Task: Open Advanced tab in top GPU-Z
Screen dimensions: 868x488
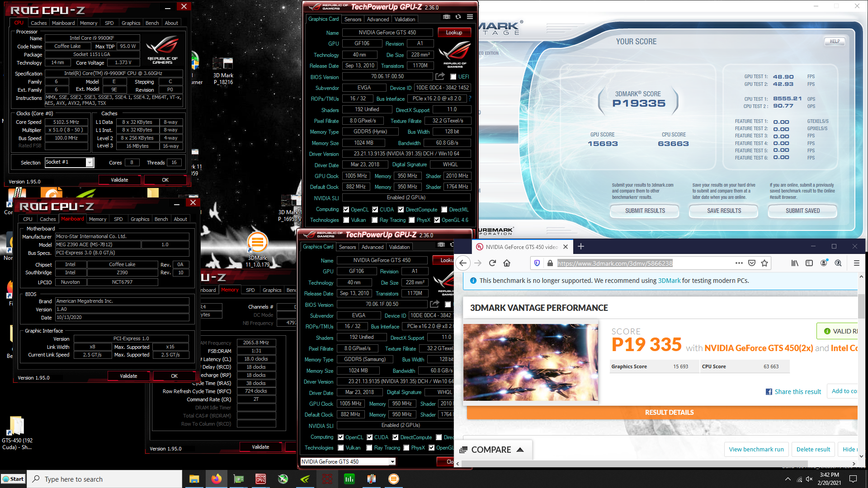Action: [378, 19]
